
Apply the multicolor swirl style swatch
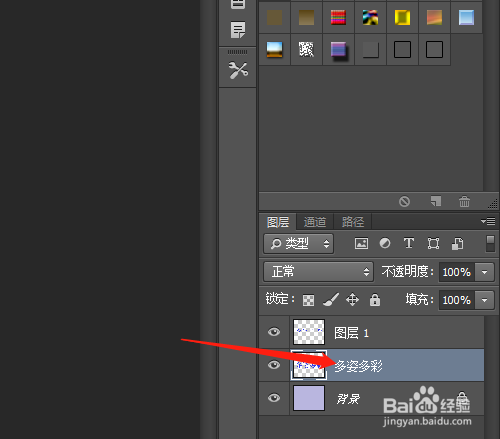(x=370, y=17)
